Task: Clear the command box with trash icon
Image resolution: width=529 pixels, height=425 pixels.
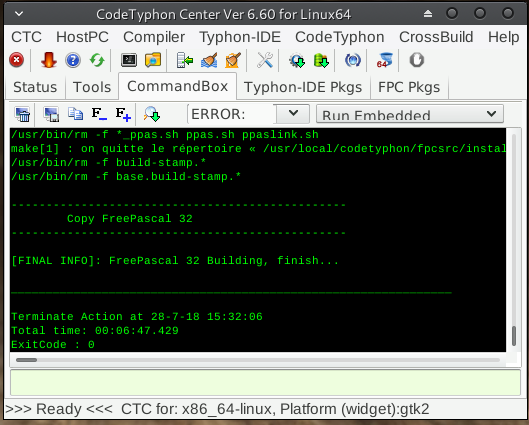Action: pyautogui.click(x=22, y=114)
